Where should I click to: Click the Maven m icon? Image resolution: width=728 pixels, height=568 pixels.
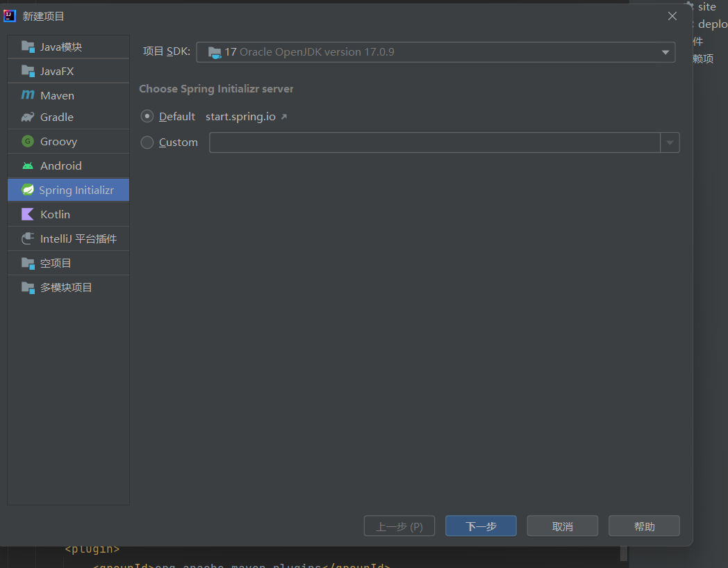28,95
